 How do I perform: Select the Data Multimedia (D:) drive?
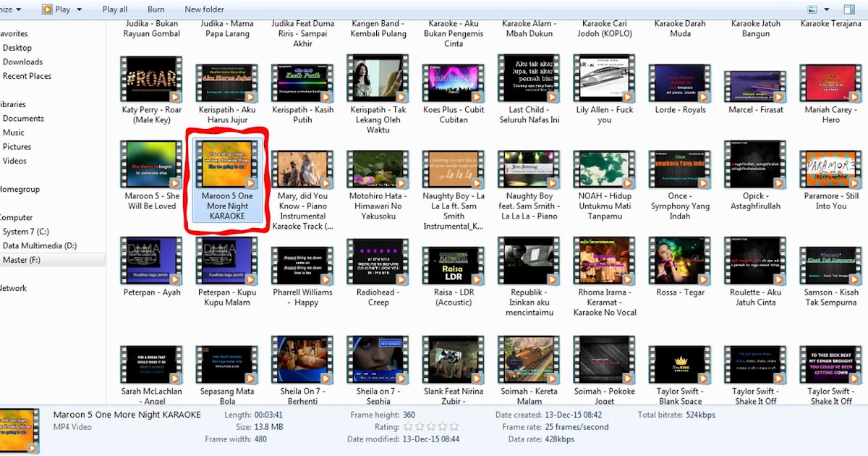(x=39, y=245)
